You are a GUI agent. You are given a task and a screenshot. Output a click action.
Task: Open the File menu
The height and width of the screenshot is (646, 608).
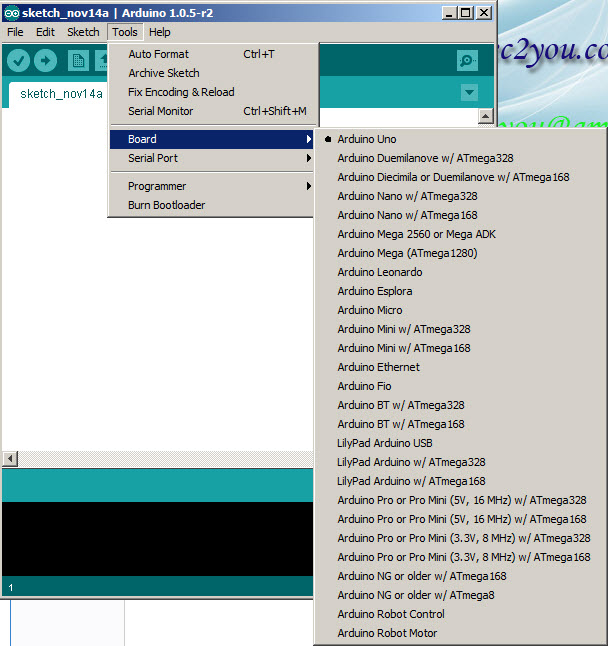pos(15,32)
